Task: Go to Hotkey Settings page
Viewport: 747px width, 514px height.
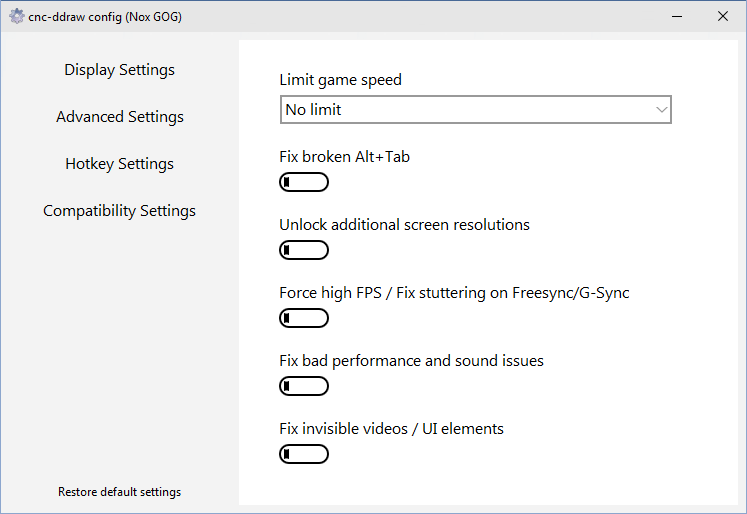Action: click(120, 164)
